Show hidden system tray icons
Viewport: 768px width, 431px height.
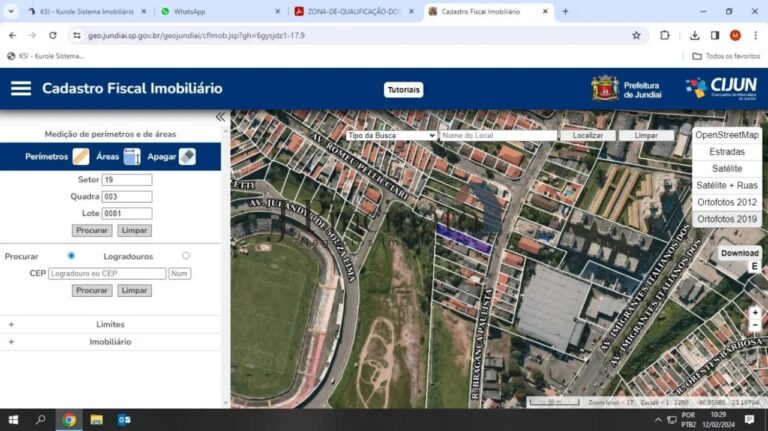click(x=658, y=420)
